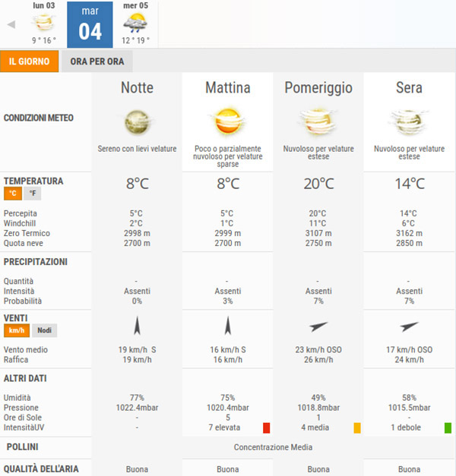Click '7 elevata' UV intensity
The height and width of the screenshot is (476, 456).
pos(224,427)
